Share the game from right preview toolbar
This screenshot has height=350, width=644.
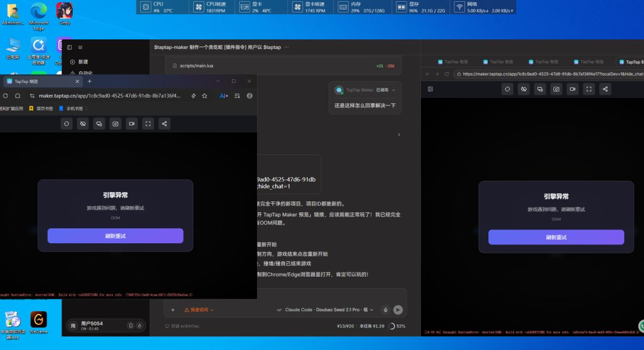(605, 89)
